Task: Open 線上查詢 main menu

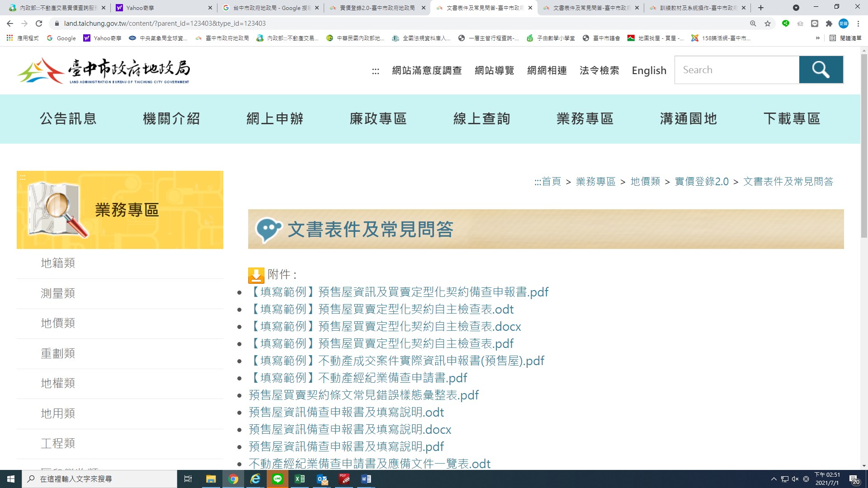Action: point(482,119)
